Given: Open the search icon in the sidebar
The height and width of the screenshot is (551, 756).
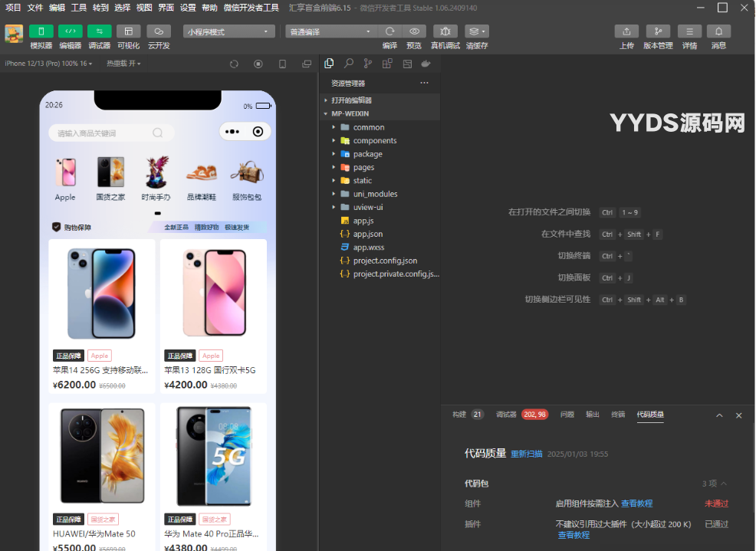Looking at the screenshot, I should 347,63.
